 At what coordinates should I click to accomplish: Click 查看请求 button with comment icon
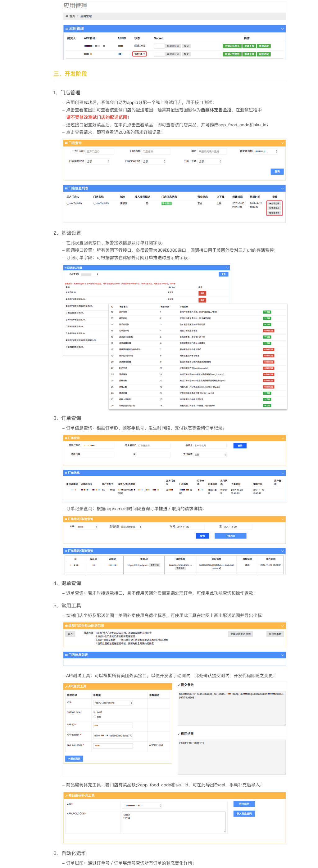tap(274, 213)
